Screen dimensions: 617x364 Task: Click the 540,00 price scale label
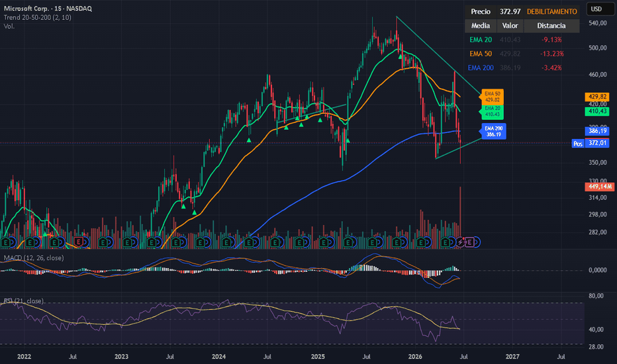(x=597, y=23)
